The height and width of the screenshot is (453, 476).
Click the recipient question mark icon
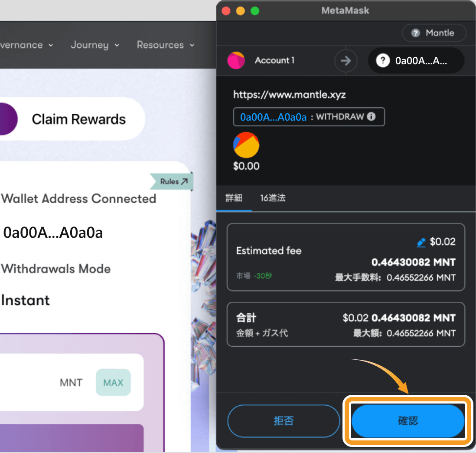coord(383,60)
